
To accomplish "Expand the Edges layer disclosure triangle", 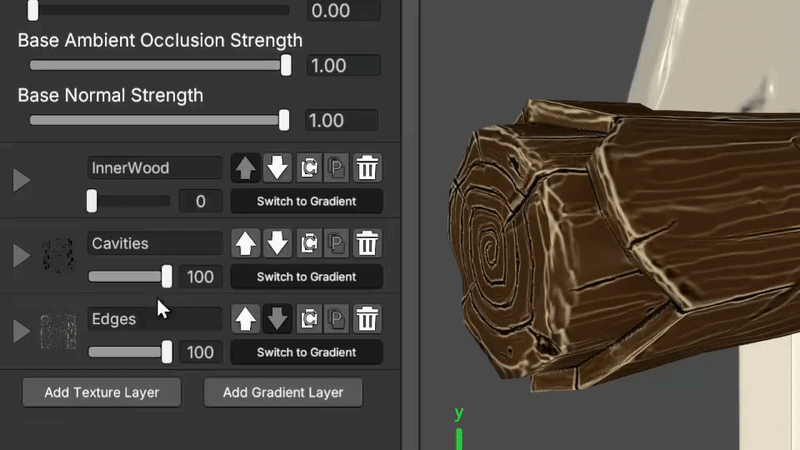I will (21, 331).
